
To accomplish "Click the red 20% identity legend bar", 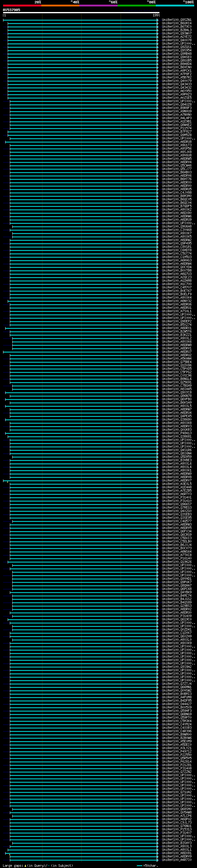I will point(22,6).
